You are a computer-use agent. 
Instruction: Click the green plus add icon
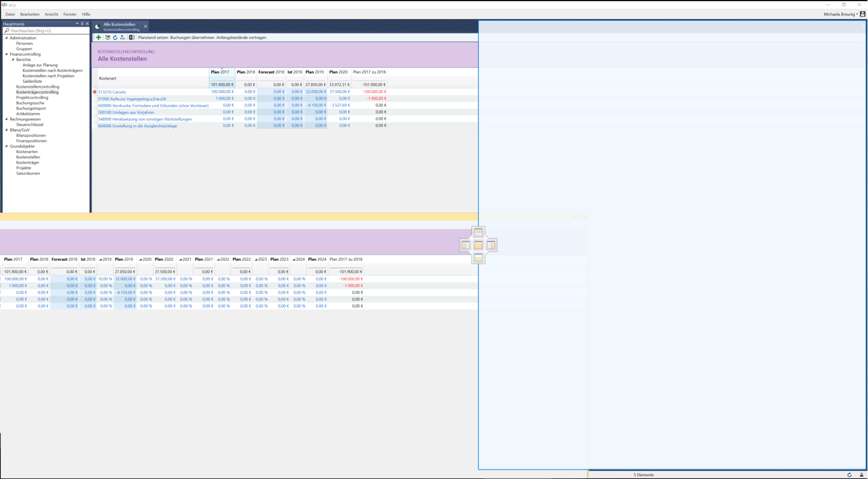pos(98,37)
